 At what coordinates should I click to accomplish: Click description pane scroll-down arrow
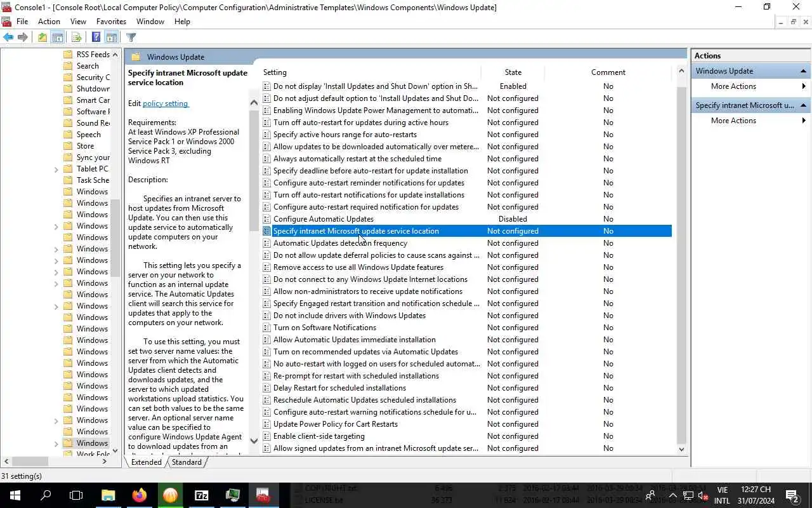coord(254,441)
